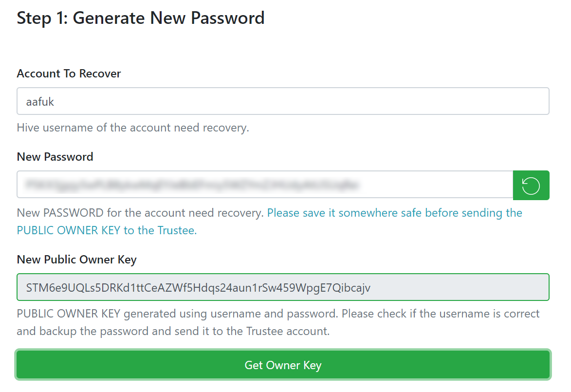Select the New Public Owner Key field

[283, 287]
